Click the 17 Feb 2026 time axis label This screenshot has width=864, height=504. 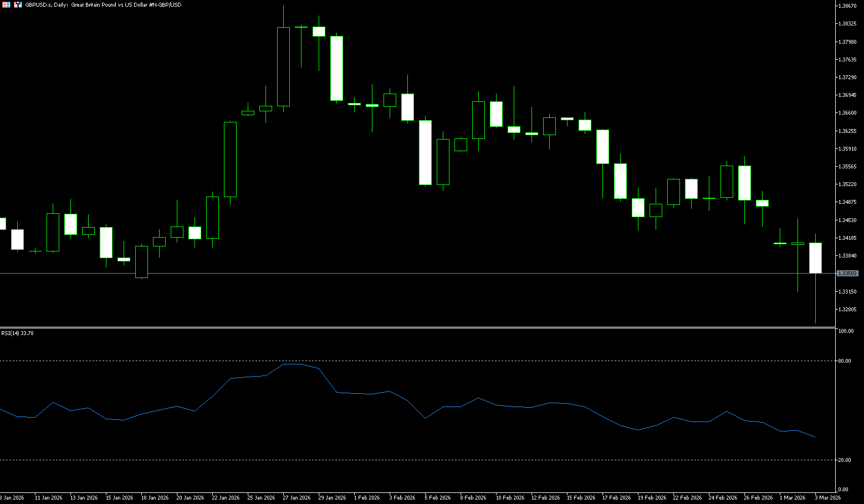click(616, 497)
